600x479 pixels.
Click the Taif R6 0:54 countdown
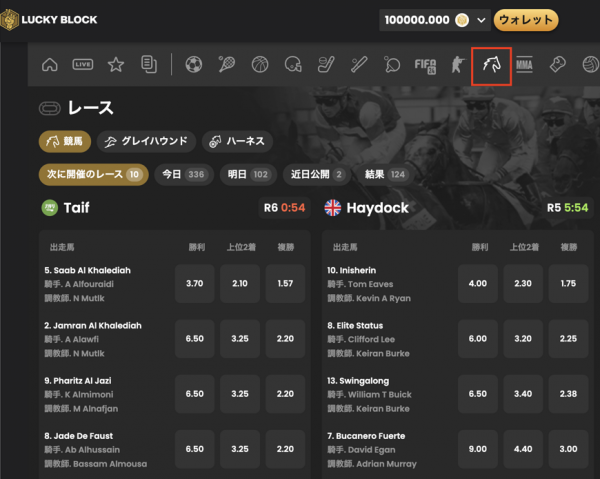[284, 208]
